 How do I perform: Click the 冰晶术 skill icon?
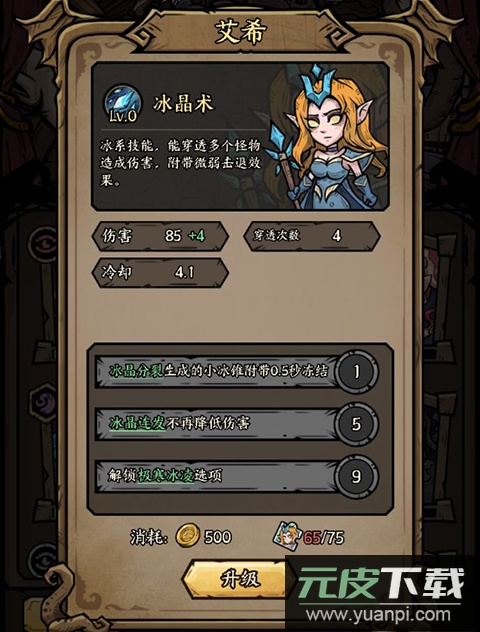123,103
